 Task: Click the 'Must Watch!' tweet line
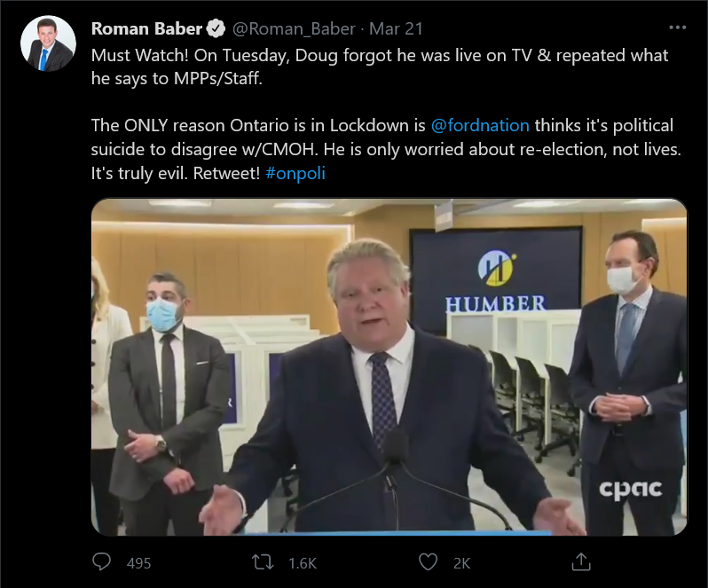point(380,67)
